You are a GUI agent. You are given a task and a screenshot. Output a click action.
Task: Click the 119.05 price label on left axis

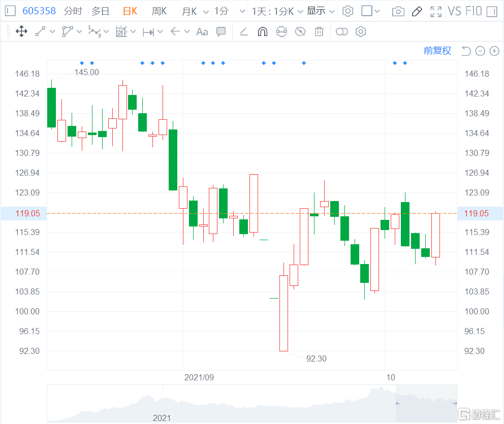pyautogui.click(x=27, y=213)
